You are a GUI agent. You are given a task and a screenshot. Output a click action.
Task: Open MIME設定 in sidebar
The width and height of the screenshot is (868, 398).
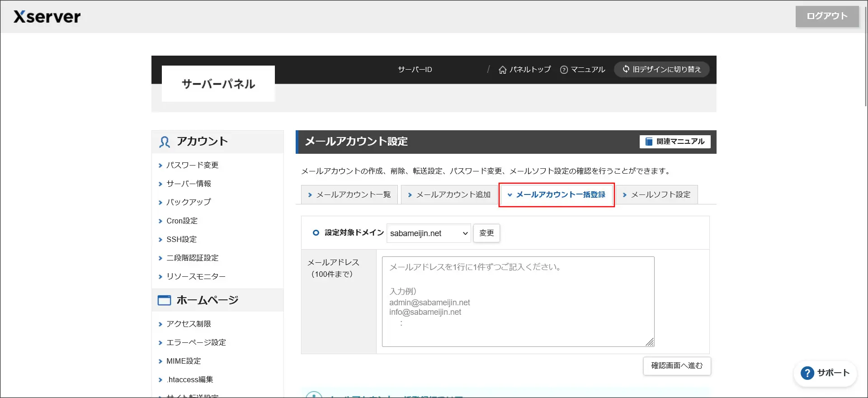point(184,361)
